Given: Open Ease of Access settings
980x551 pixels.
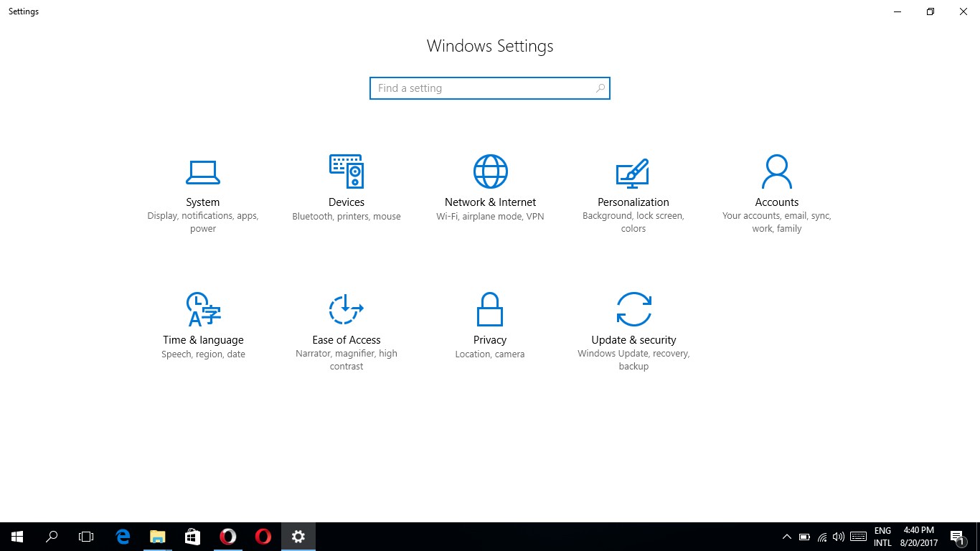Looking at the screenshot, I should click(x=347, y=332).
